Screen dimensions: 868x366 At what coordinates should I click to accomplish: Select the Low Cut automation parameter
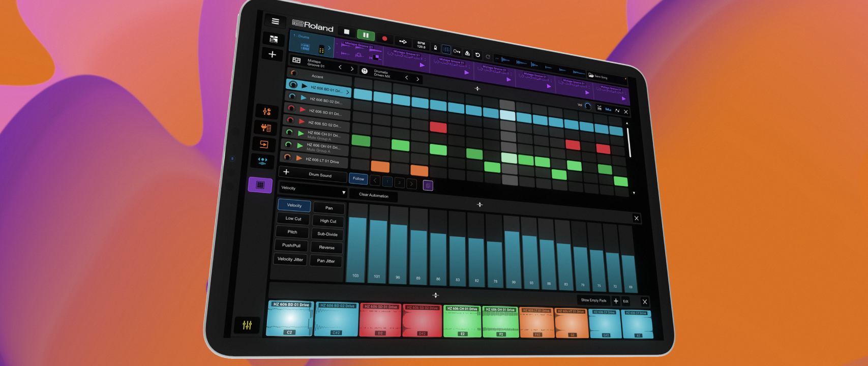coord(293,219)
